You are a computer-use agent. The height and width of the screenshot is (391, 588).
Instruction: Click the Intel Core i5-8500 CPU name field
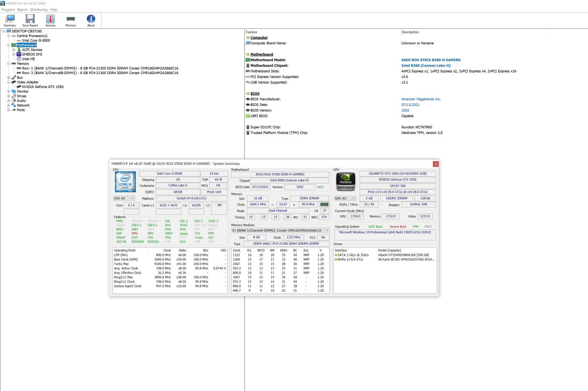[170, 173]
